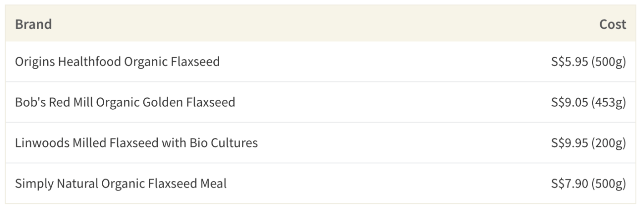Select Bob's Red Mill Organic Golden Flaxseed
The height and width of the screenshot is (209, 644).
click(125, 102)
